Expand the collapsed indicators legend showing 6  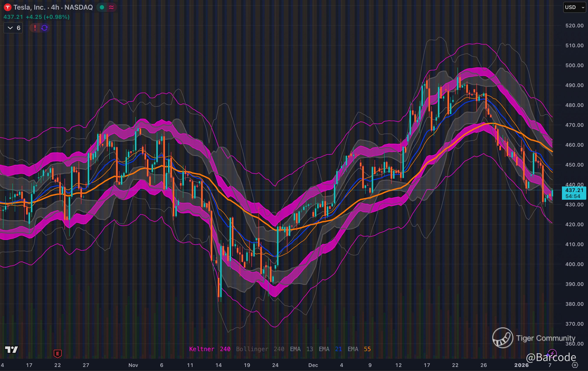pyautogui.click(x=13, y=28)
